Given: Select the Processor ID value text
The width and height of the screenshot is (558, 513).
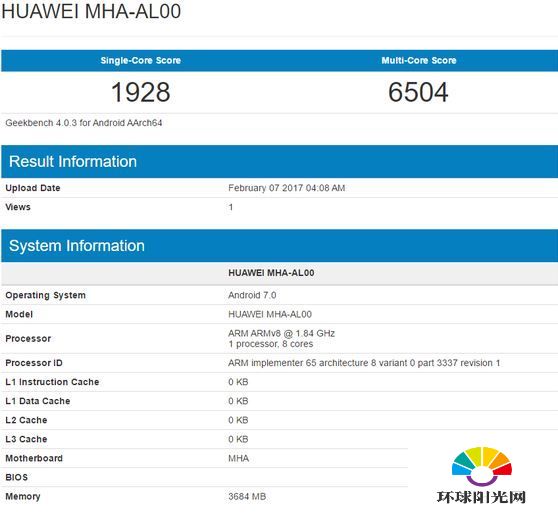Looking at the screenshot, I should coord(364,363).
